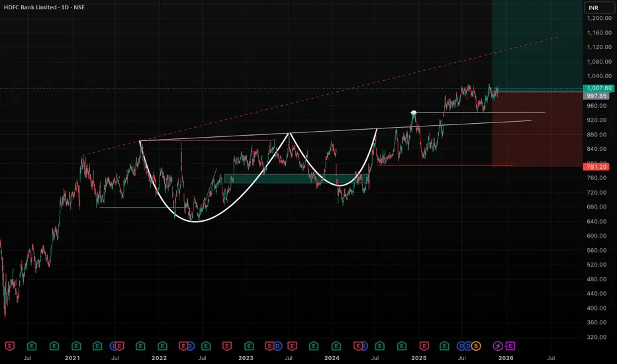Click the 2026 label on the time axis

point(506,358)
